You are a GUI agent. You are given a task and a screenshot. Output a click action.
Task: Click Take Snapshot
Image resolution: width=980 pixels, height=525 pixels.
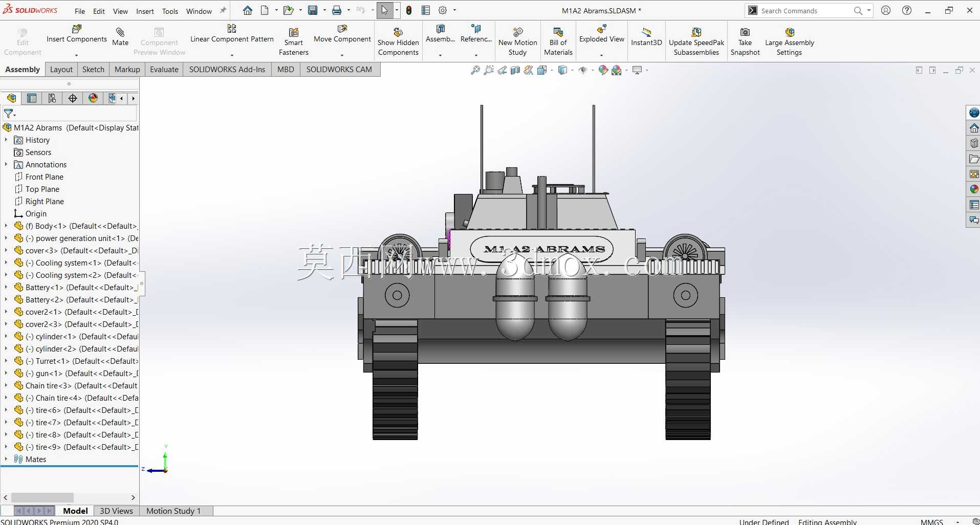tap(745, 42)
